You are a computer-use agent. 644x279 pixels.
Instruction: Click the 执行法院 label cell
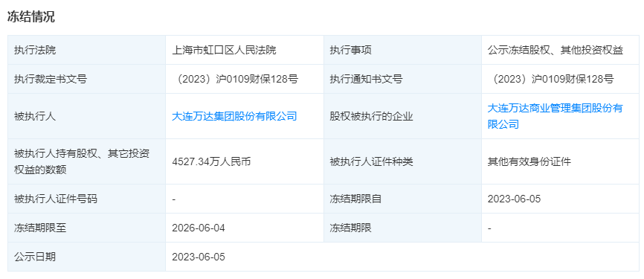(x=87, y=50)
